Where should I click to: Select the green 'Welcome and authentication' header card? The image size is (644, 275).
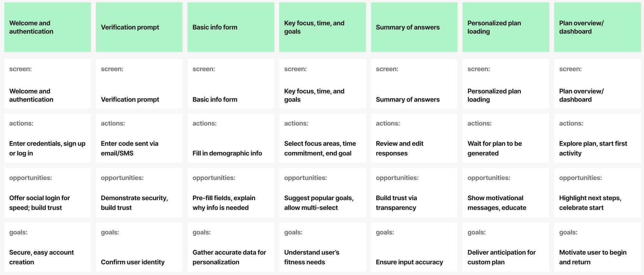coord(47,27)
